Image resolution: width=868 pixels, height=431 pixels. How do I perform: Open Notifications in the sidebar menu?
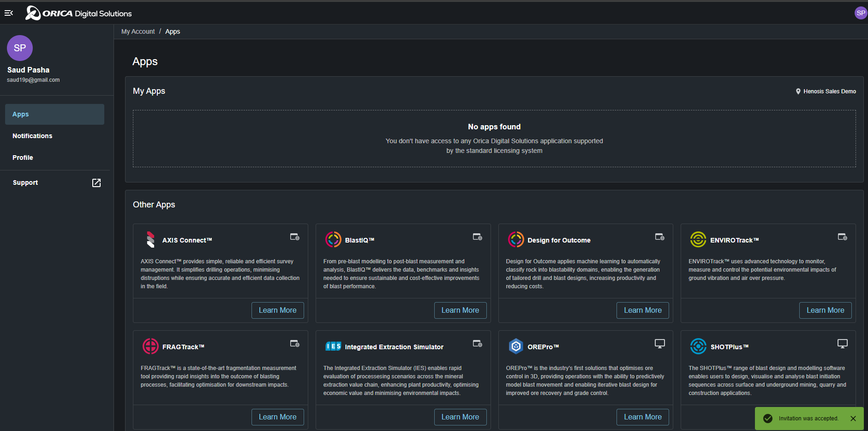pyautogui.click(x=54, y=136)
